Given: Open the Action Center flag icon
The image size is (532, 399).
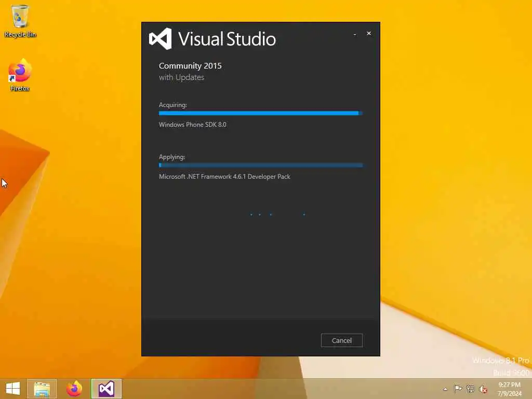Looking at the screenshot, I should click(x=458, y=389).
